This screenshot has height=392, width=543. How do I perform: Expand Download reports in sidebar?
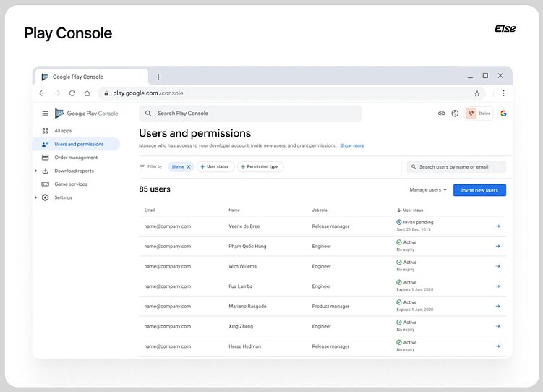point(35,171)
